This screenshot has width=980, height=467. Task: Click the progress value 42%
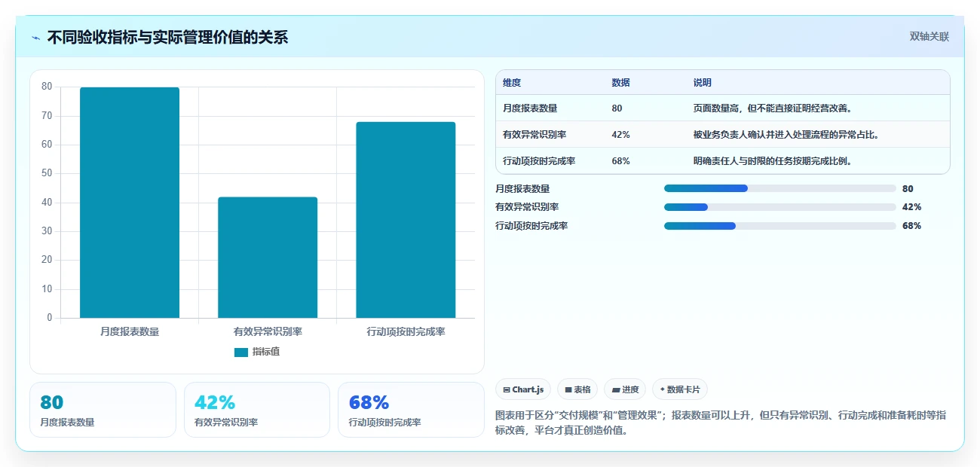[x=911, y=207]
